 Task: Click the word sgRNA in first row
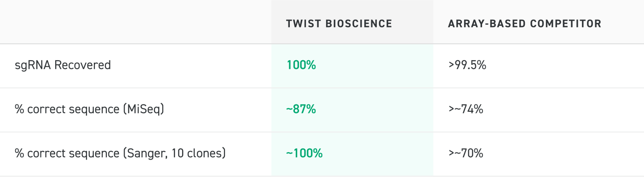33,66
